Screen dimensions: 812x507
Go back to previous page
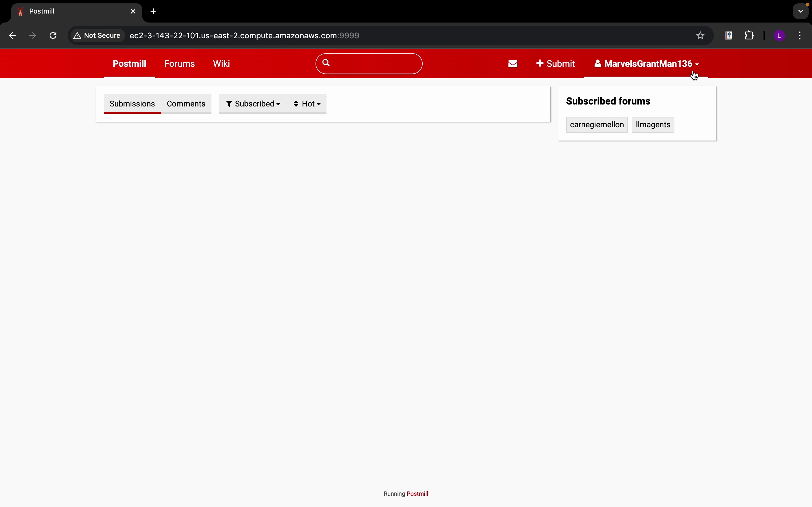tap(12, 35)
